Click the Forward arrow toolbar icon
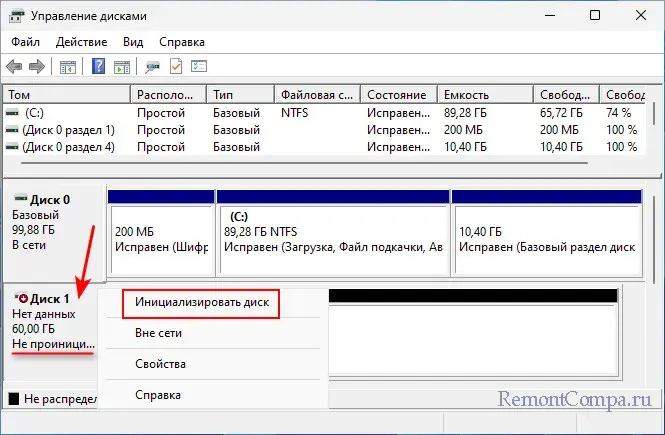The width and height of the screenshot is (665, 435). coord(36,67)
